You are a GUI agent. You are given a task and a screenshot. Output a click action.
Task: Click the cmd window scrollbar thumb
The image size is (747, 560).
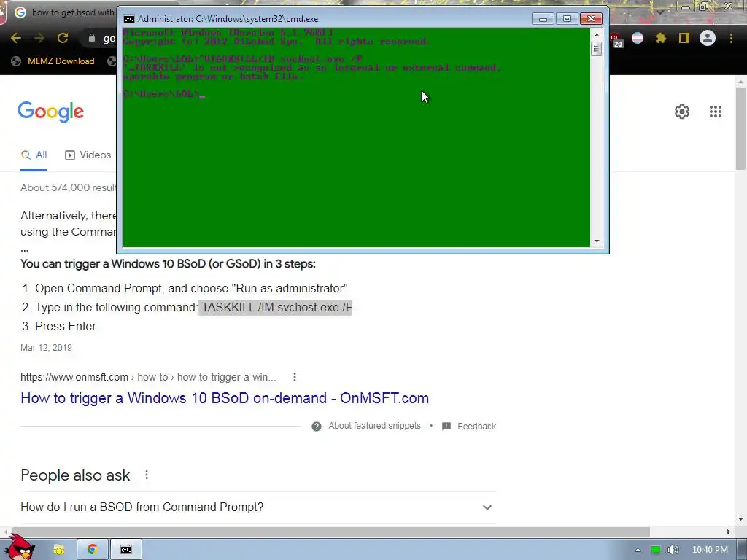[x=597, y=49]
